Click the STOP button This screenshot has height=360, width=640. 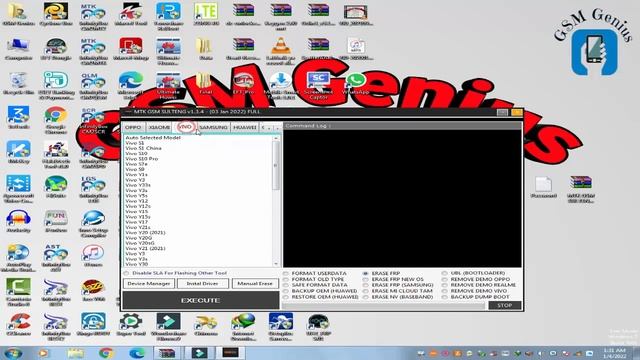[504, 305]
